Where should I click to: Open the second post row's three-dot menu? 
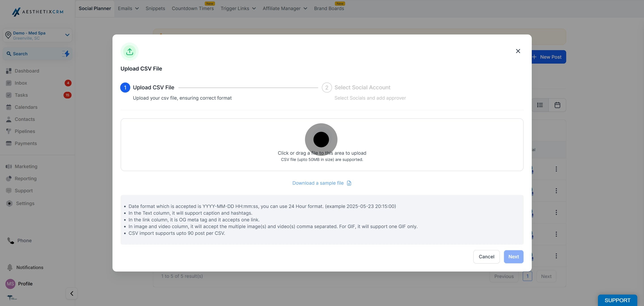[556, 191]
